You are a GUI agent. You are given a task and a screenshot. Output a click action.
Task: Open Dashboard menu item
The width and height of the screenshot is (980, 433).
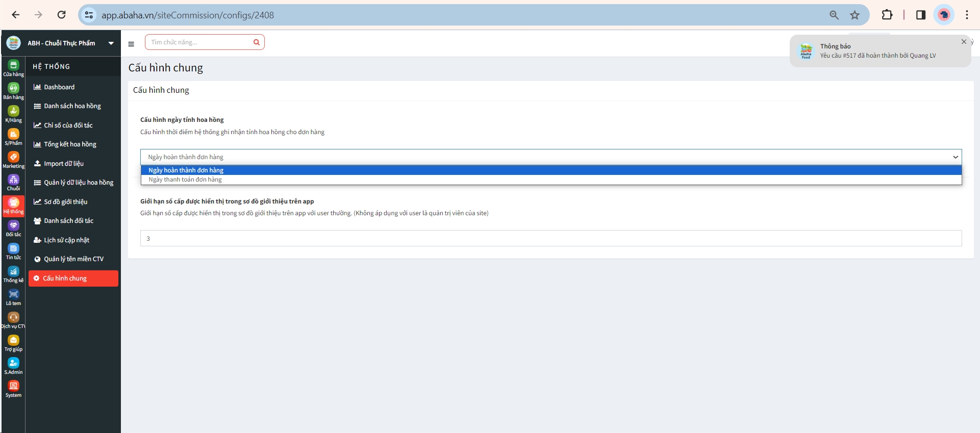59,87
